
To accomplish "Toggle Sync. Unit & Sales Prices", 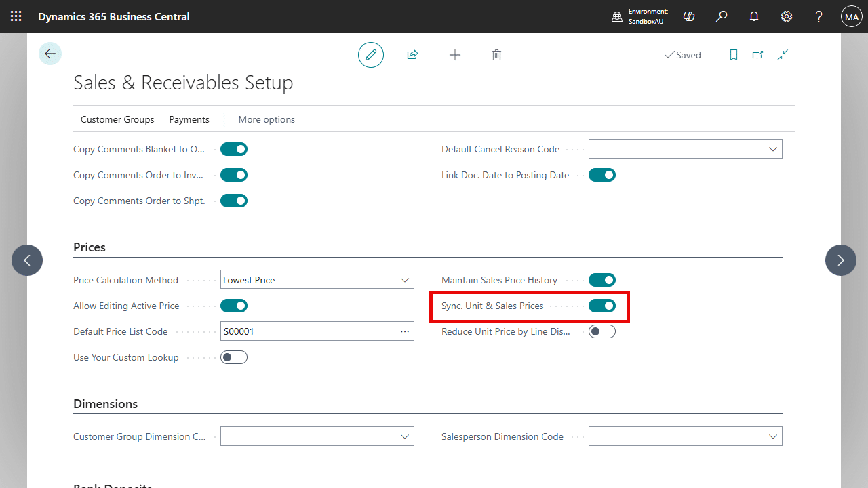I will pos(602,306).
